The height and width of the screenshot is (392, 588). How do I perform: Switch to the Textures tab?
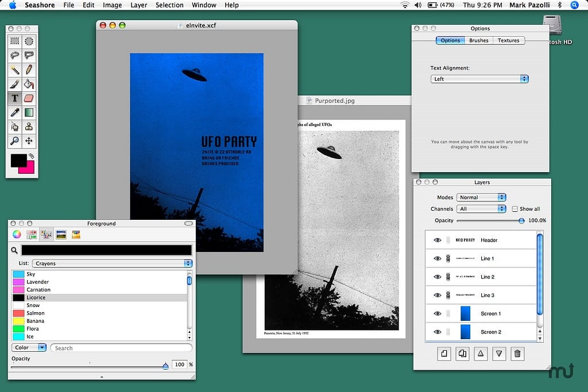pos(508,41)
